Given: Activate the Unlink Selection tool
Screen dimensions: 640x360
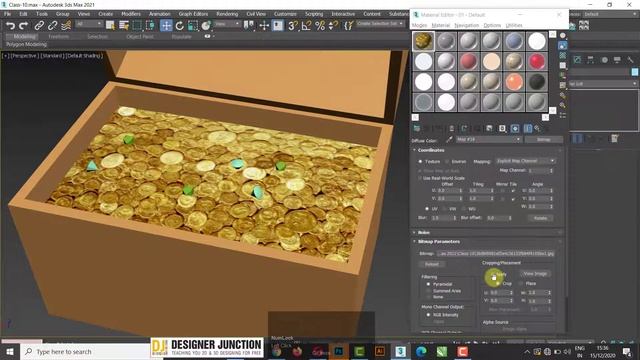Looking at the screenshot, I should tap(52, 26).
